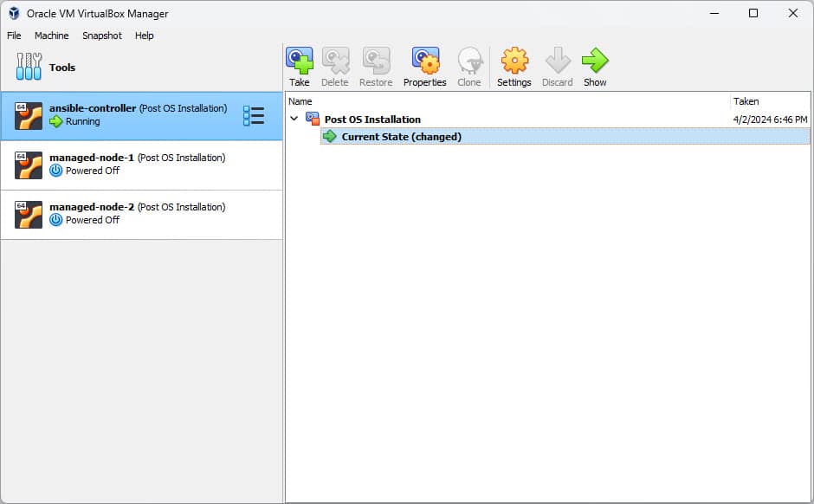
Task: Select the Post OS Installation snapshot row
Action: click(x=372, y=120)
